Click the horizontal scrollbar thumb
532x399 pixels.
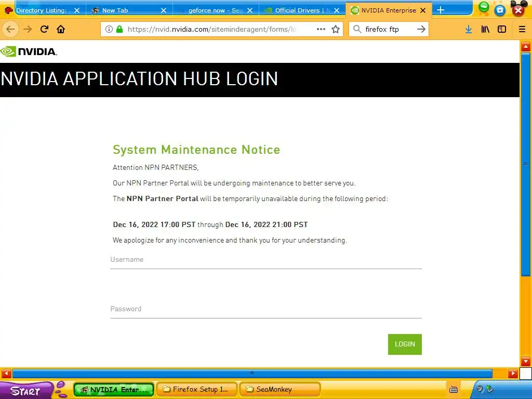(x=252, y=373)
